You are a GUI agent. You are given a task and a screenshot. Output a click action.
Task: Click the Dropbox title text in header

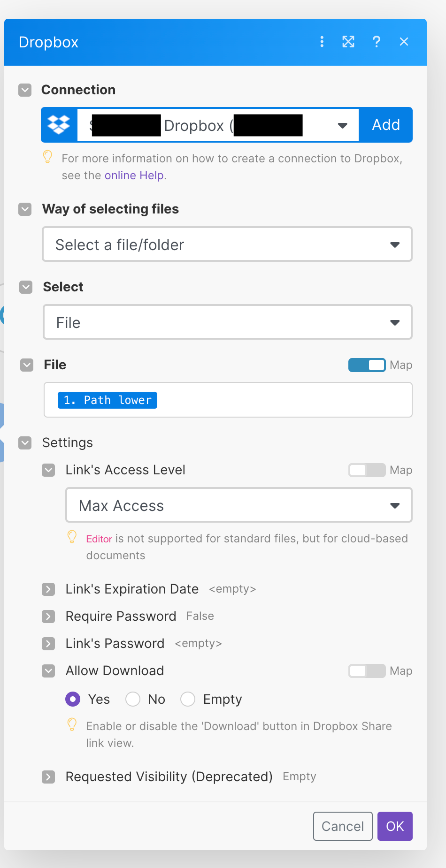point(48,42)
